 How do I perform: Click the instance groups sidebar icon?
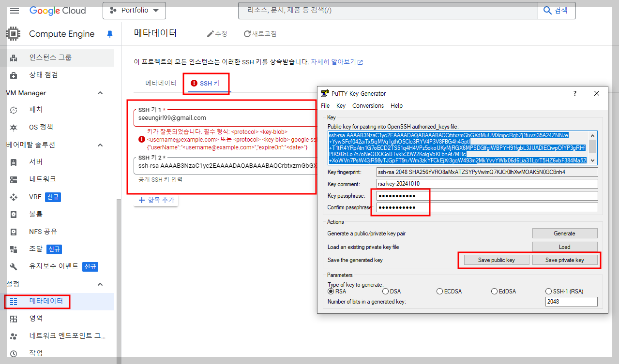tap(14, 58)
